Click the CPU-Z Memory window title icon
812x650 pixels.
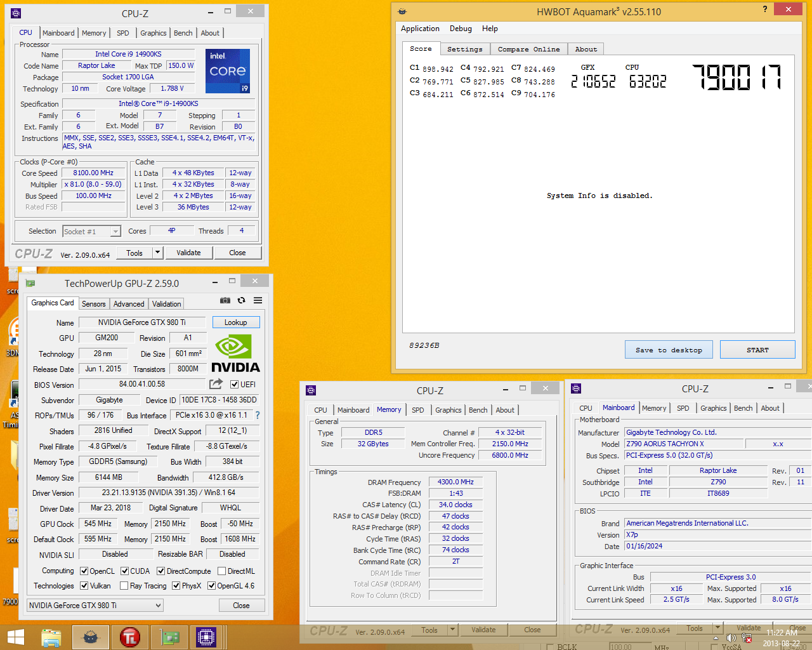click(311, 390)
